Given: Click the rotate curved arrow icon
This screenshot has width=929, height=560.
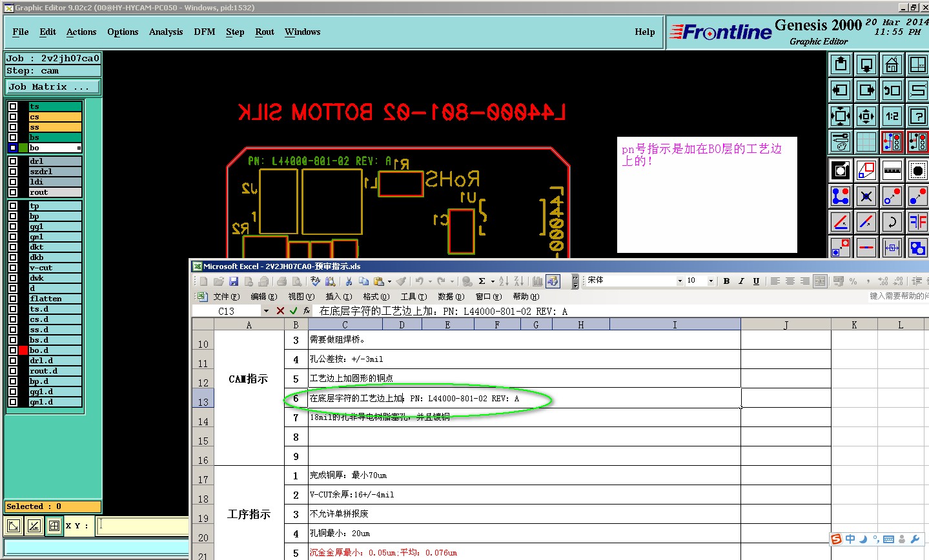Looking at the screenshot, I should pos(892,222).
